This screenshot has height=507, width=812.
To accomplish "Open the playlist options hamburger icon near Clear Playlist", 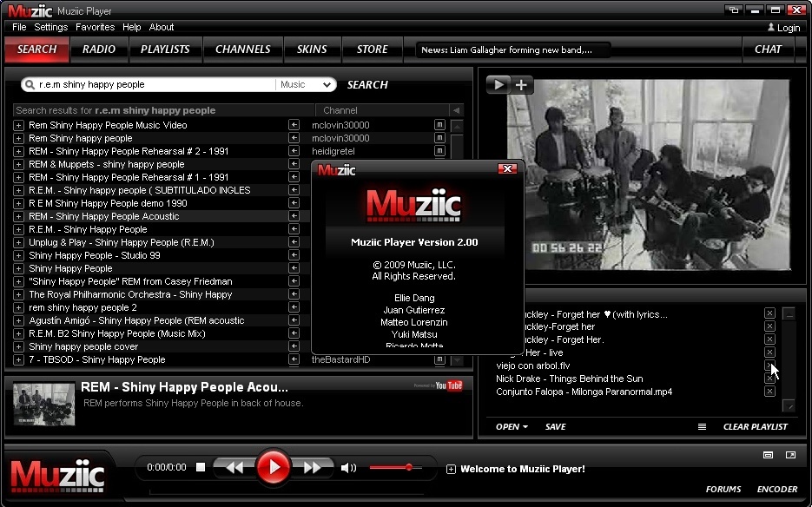I will pos(700,426).
